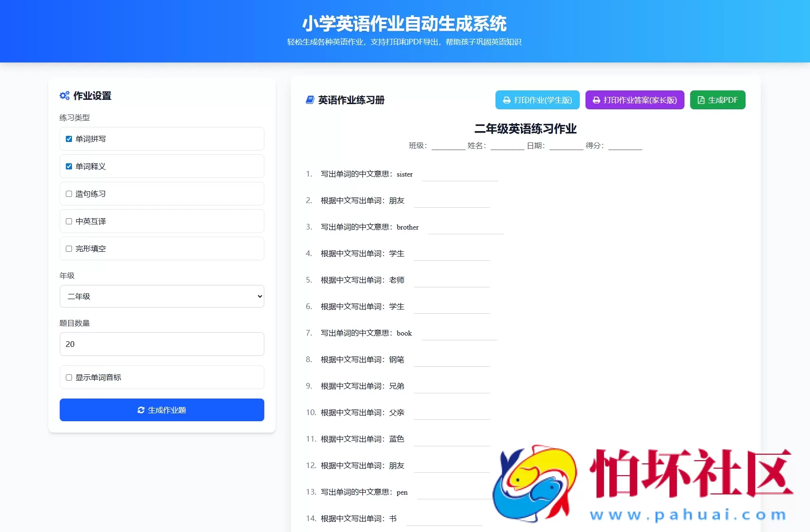Enable the 完形填空 option

pos(68,248)
